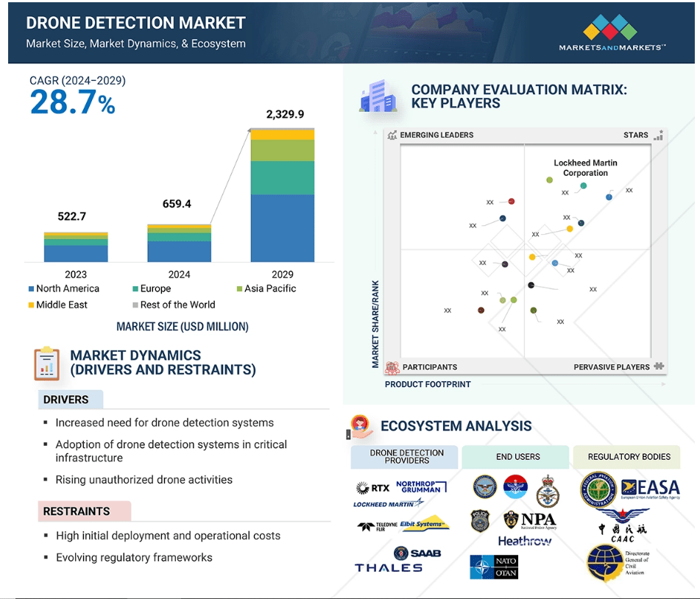This screenshot has width=700, height=599.
Task: Click the EASA agency logo
Action: [x=650, y=489]
